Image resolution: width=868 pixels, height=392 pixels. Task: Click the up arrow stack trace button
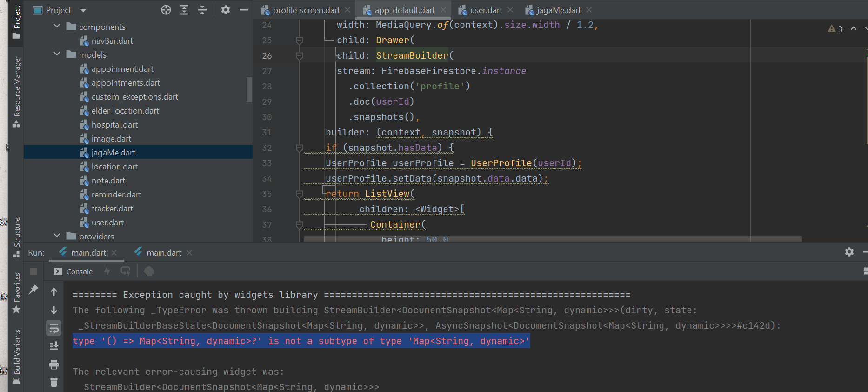[54, 292]
